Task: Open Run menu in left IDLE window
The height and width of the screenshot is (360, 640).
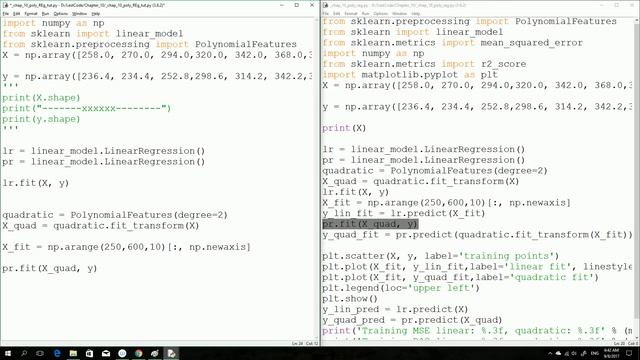Action: (x=45, y=13)
